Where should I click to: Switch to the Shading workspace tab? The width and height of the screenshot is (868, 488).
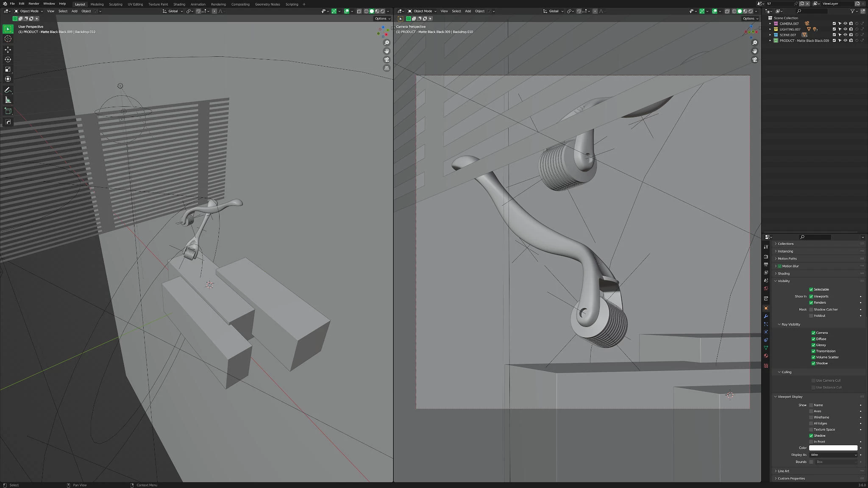click(179, 4)
